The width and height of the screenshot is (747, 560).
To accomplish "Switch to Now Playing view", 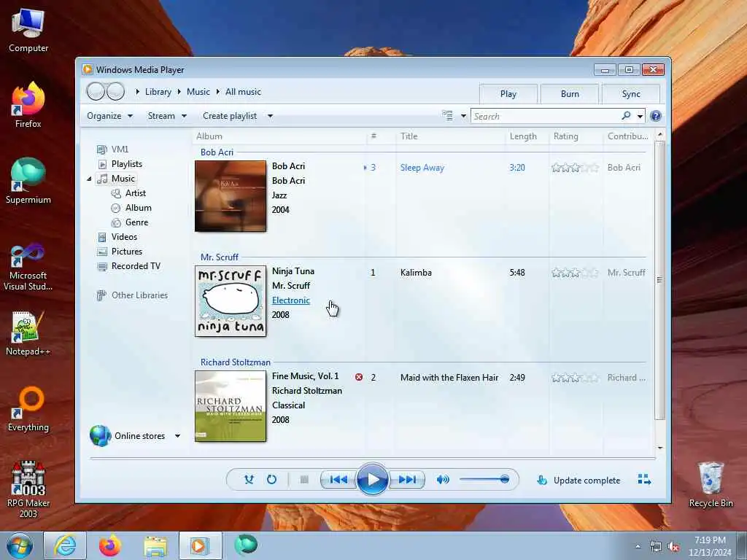I will pos(644,480).
